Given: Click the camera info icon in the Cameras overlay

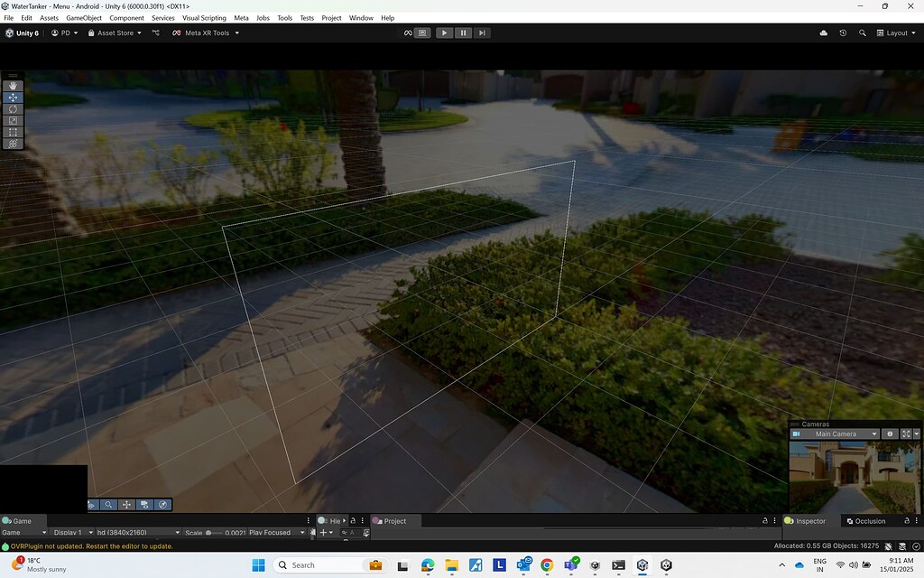Looking at the screenshot, I should 890,433.
